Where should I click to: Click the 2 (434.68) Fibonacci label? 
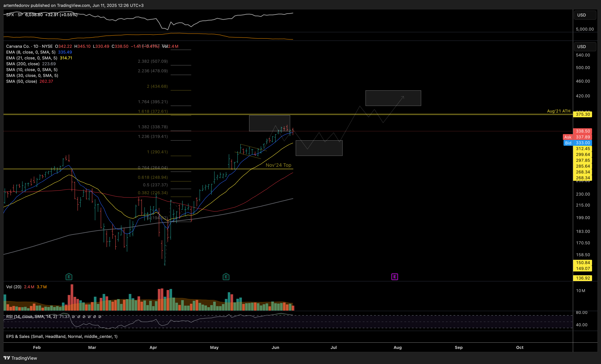click(157, 86)
